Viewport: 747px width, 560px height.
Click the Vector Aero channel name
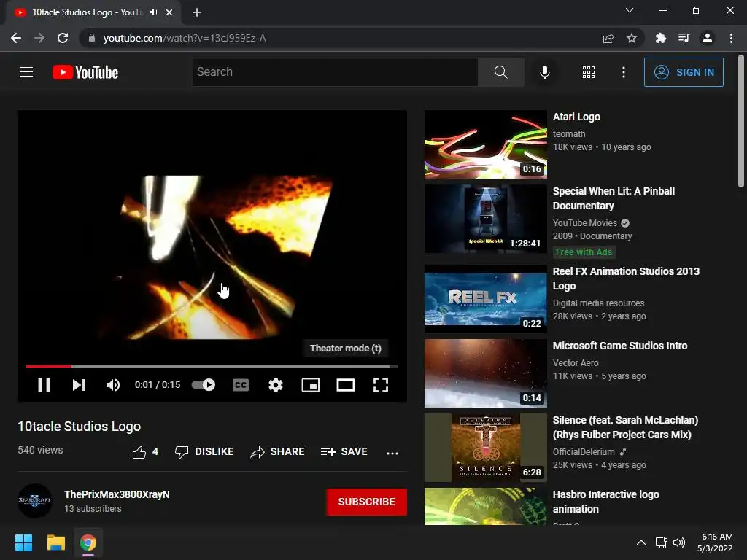point(576,363)
